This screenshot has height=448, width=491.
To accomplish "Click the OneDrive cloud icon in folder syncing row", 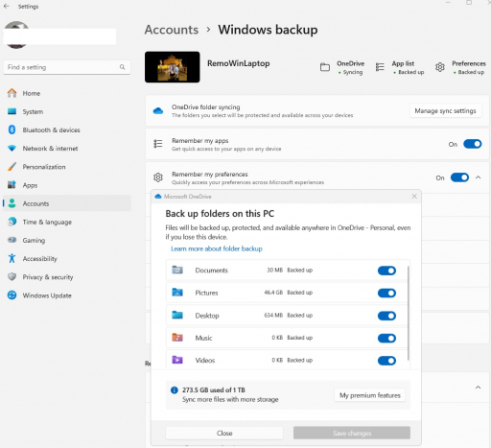I will click(x=158, y=111).
